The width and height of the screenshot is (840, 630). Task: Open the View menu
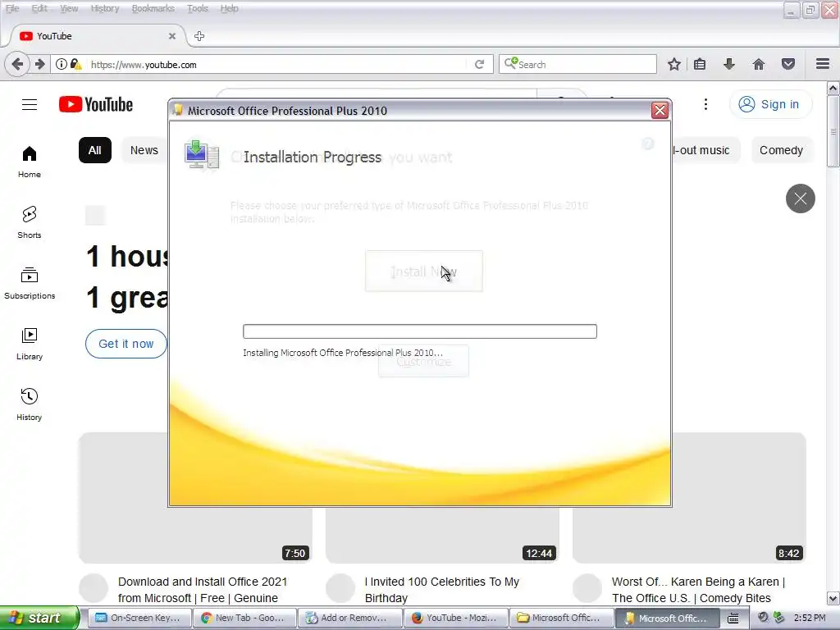(69, 8)
